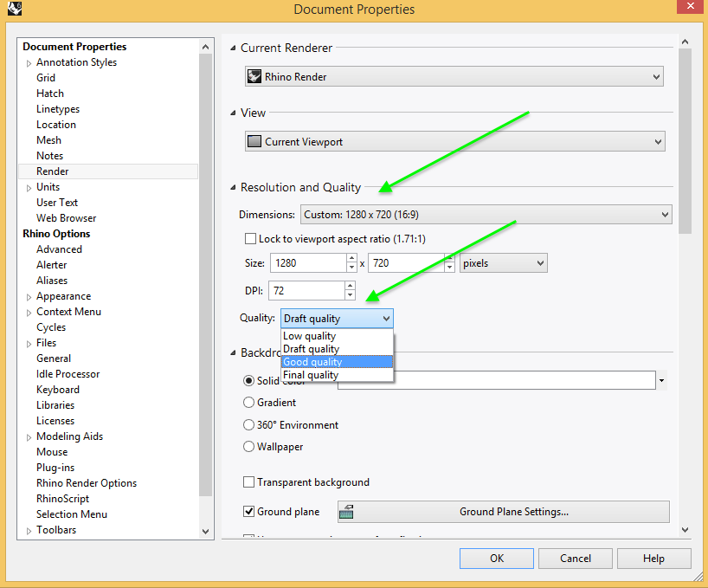The height and width of the screenshot is (588, 708).
Task: Click the Ground Plane Settings icon
Action: tap(346, 512)
